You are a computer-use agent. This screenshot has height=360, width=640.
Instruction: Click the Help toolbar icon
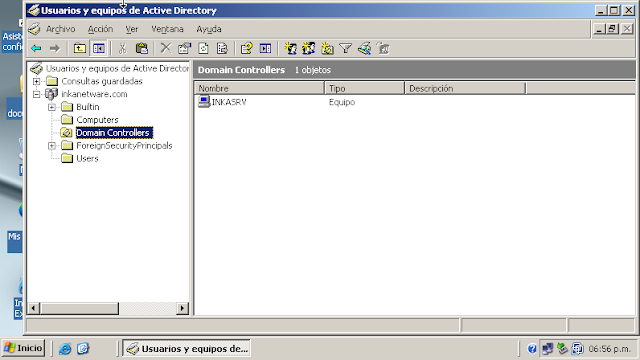[246, 49]
